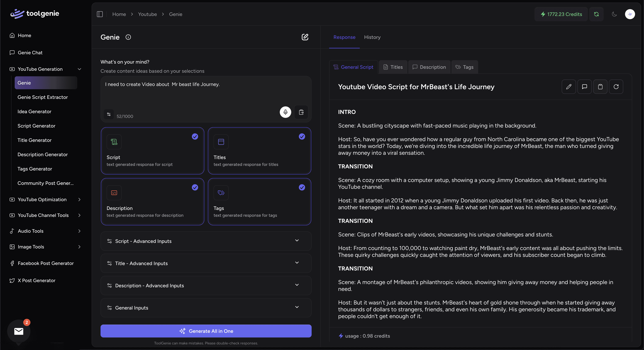
Task: Click the new compose icon beside Genie
Action: [x=305, y=37]
